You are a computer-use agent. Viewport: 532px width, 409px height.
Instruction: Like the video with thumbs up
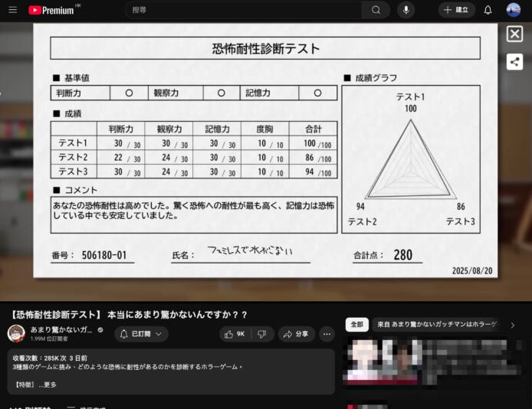[x=234, y=334]
